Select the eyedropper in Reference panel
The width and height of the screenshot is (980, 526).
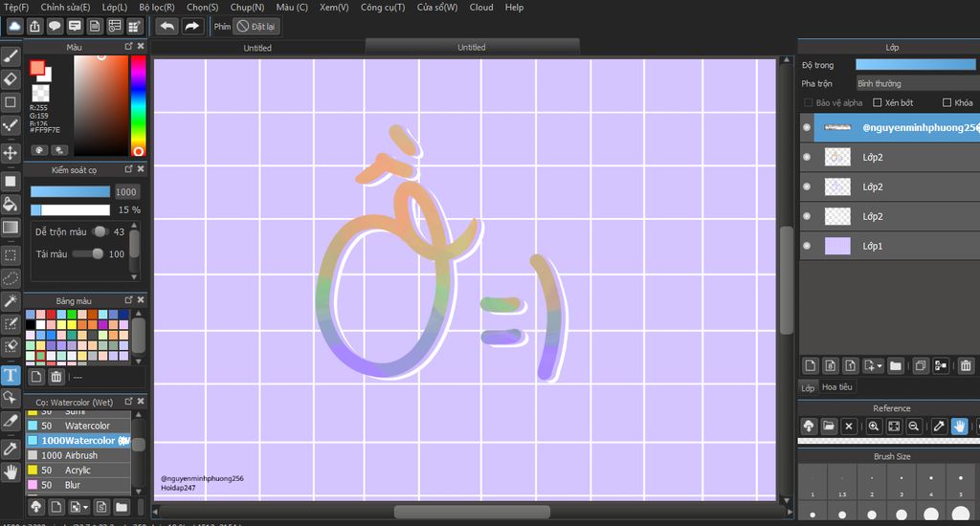[939, 426]
